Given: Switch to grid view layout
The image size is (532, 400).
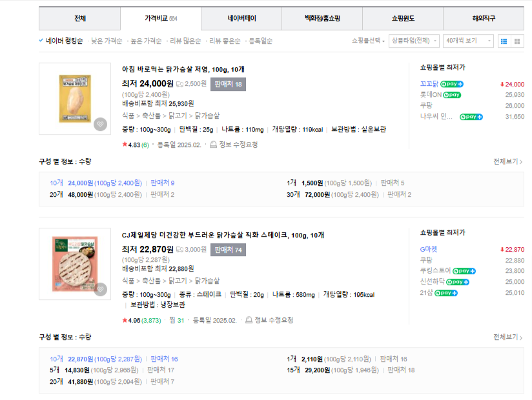Looking at the screenshot, I should pos(518,41).
